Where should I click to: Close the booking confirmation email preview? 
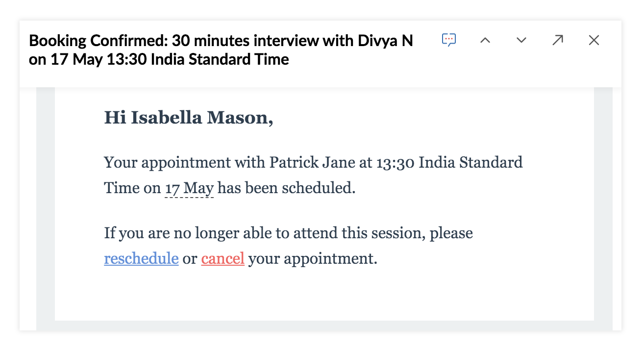[x=594, y=40]
